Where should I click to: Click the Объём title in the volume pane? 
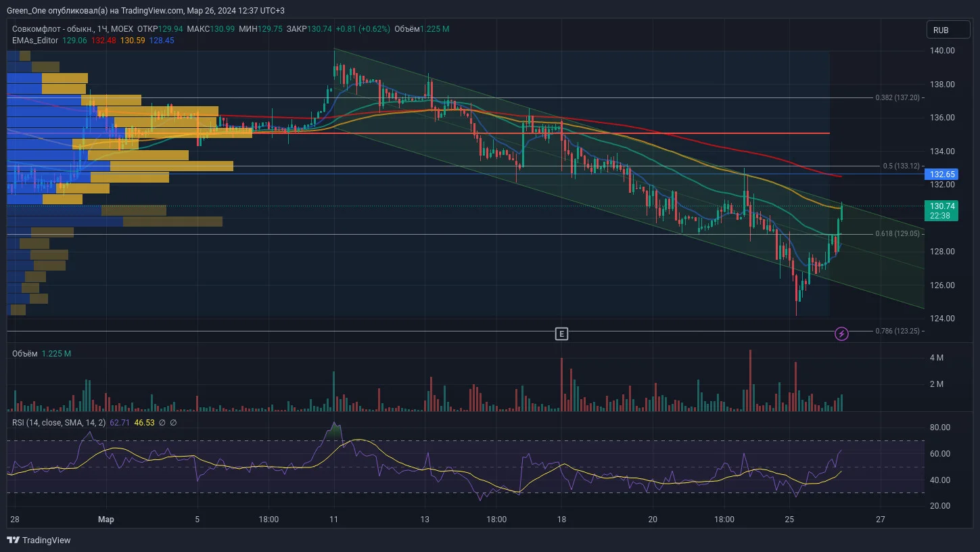pos(24,354)
